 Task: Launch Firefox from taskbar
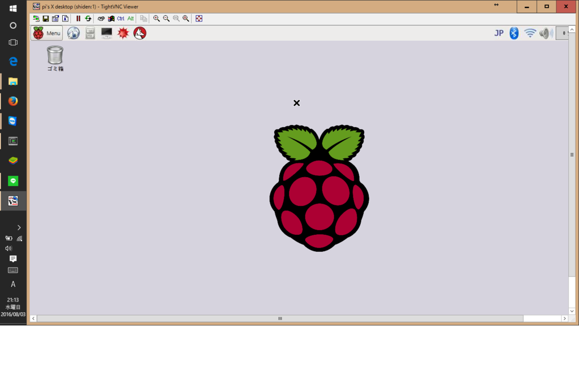pyautogui.click(x=13, y=101)
